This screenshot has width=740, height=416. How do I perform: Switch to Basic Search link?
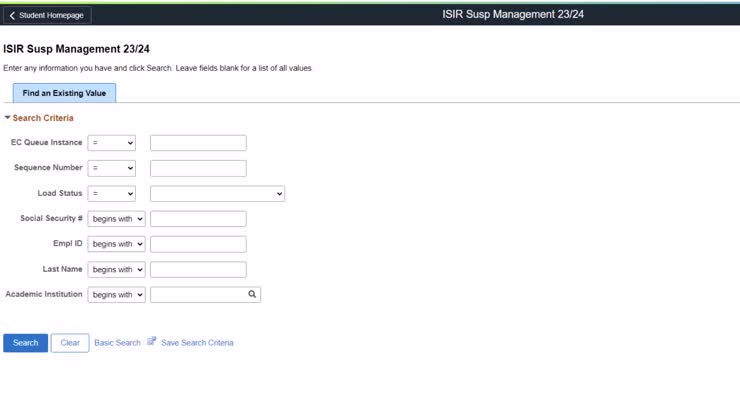(x=117, y=343)
